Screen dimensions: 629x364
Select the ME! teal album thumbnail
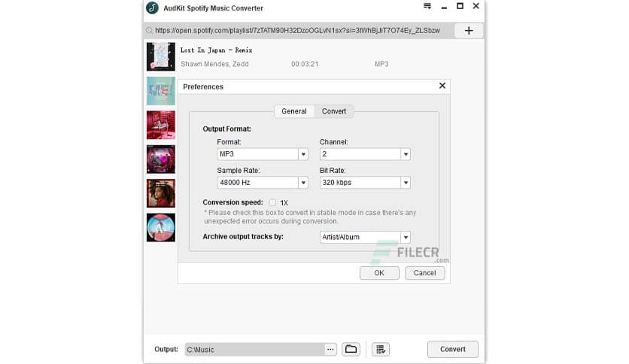click(x=161, y=91)
